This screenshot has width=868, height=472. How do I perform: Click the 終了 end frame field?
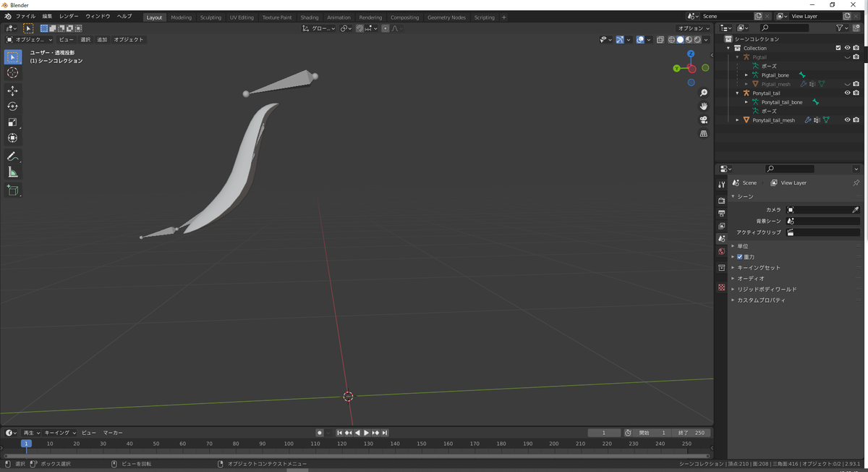(x=692, y=433)
